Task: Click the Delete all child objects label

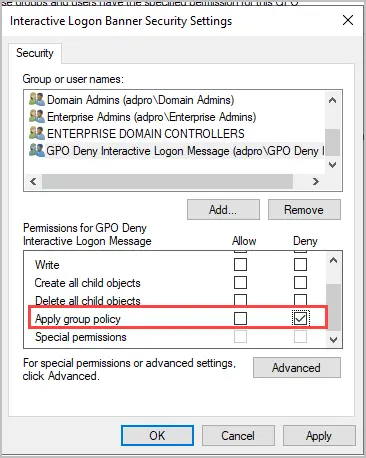Action: (x=88, y=301)
